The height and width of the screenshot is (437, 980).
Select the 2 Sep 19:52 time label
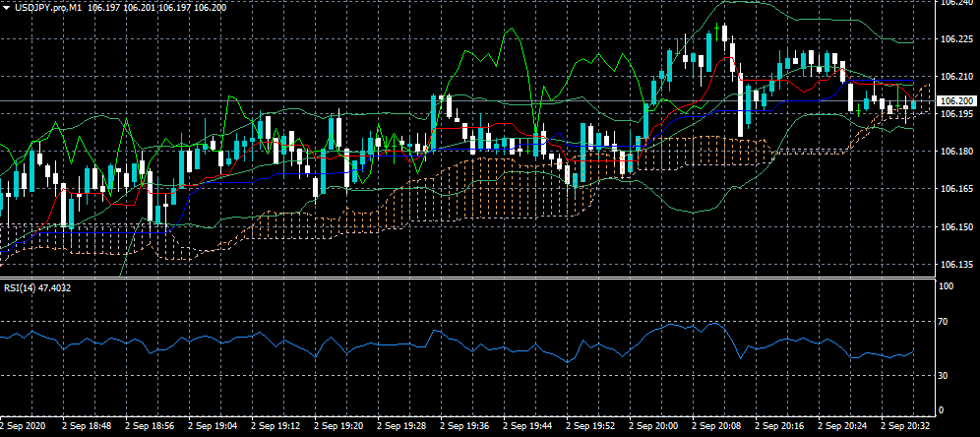(590, 425)
